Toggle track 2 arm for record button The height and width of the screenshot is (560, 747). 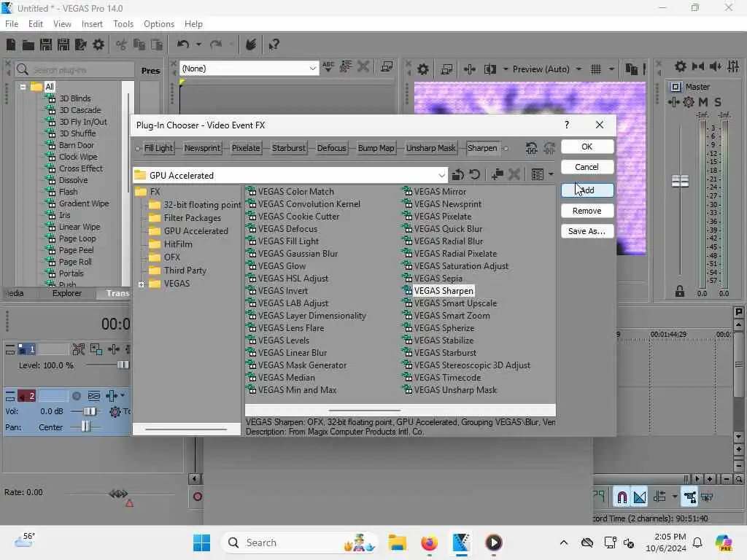click(76, 396)
